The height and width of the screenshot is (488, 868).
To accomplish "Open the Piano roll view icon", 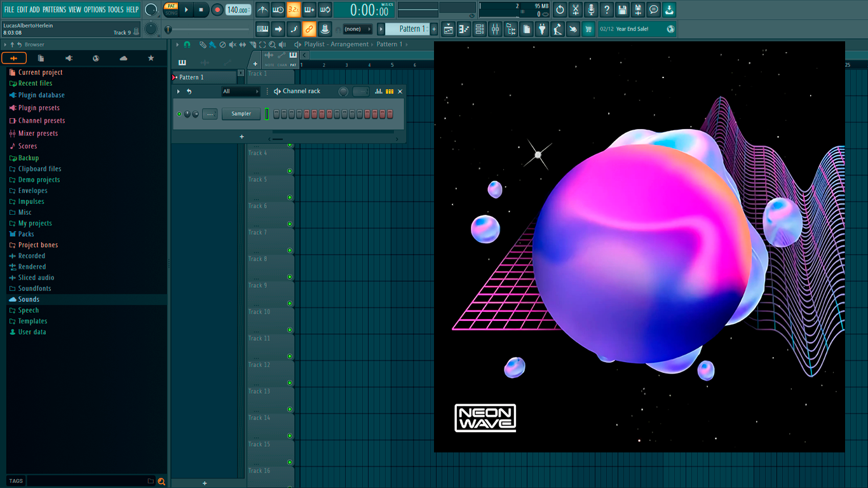I will click(x=464, y=29).
